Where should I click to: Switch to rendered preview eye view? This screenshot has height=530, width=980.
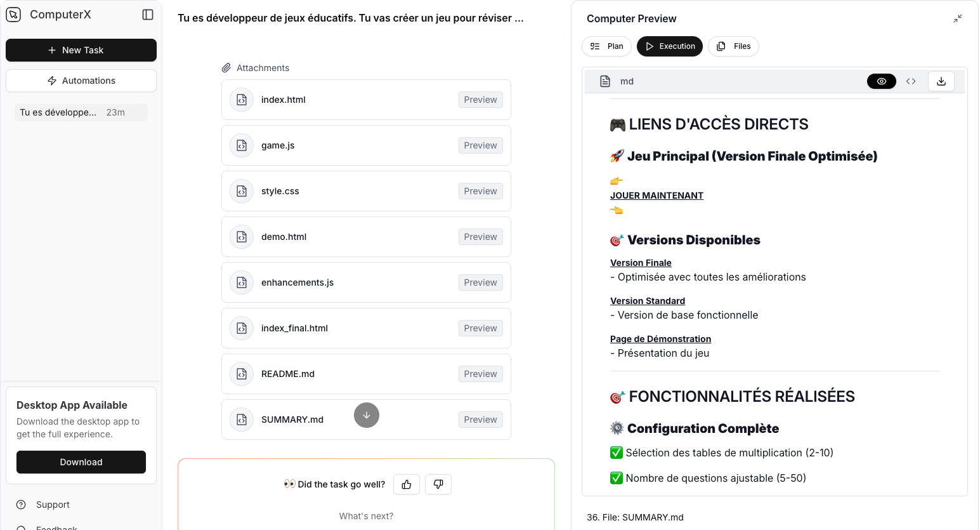click(x=882, y=81)
